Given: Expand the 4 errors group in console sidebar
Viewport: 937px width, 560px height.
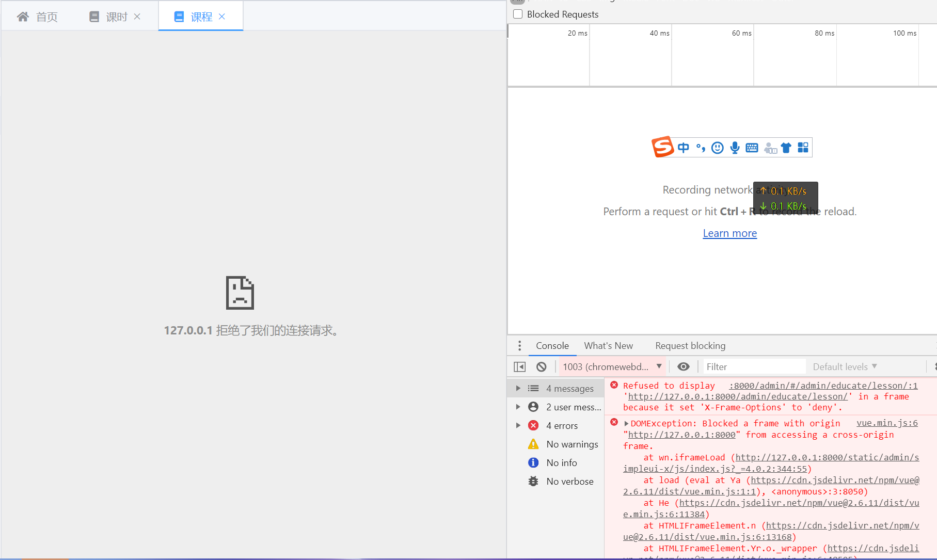Looking at the screenshot, I should coord(518,425).
